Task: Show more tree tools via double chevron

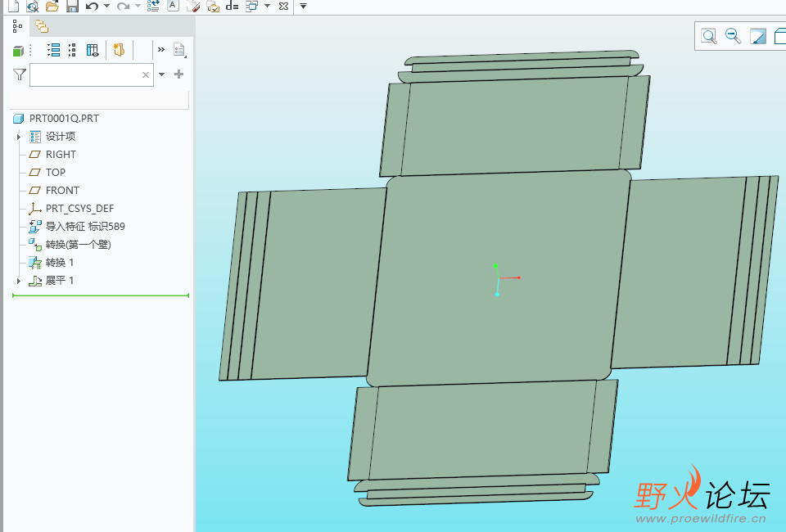Action: click(161, 50)
